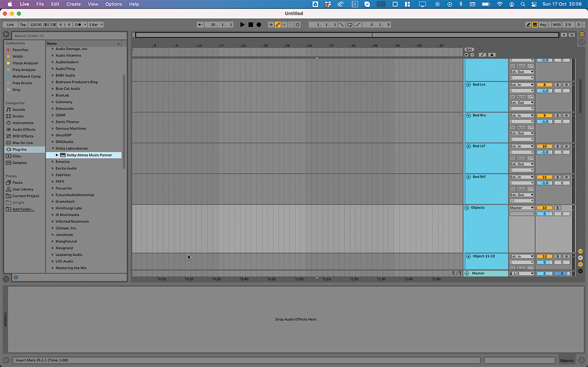Open the Ext. Out routing dropdown on Bed Rtf

tap(522, 195)
